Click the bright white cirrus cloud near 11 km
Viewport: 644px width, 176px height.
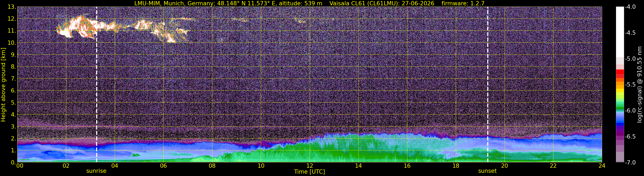click(x=76, y=27)
